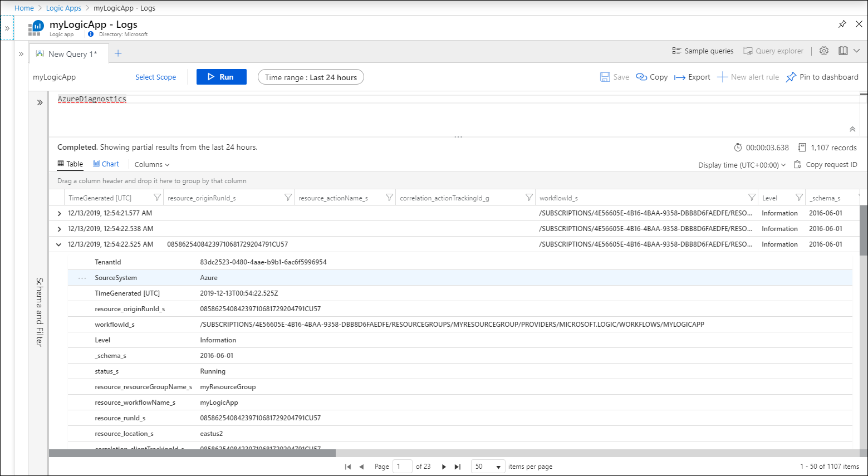The height and width of the screenshot is (476, 868).
Task: Filter the TimeGenerated column
Action: pyautogui.click(x=158, y=198)
